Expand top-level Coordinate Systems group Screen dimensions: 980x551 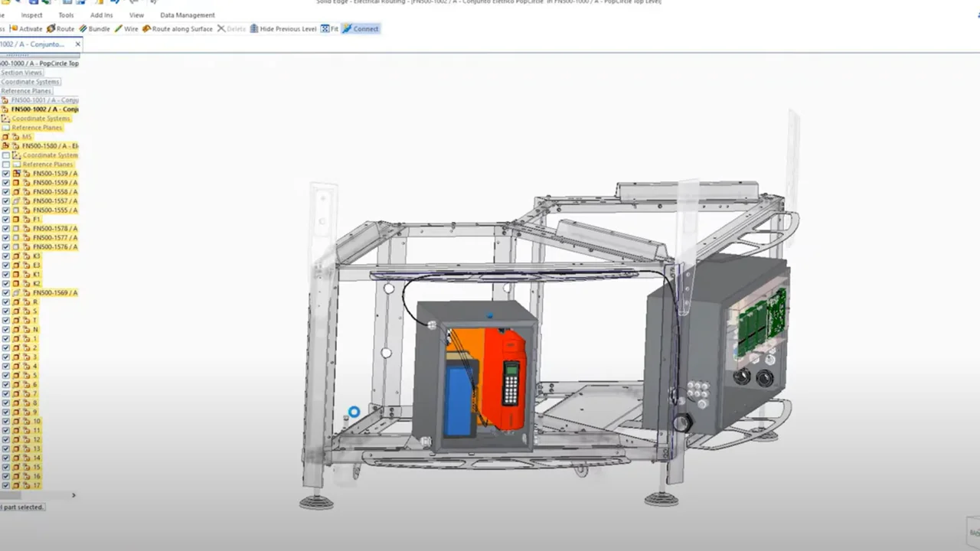click(x=30, y=82)
